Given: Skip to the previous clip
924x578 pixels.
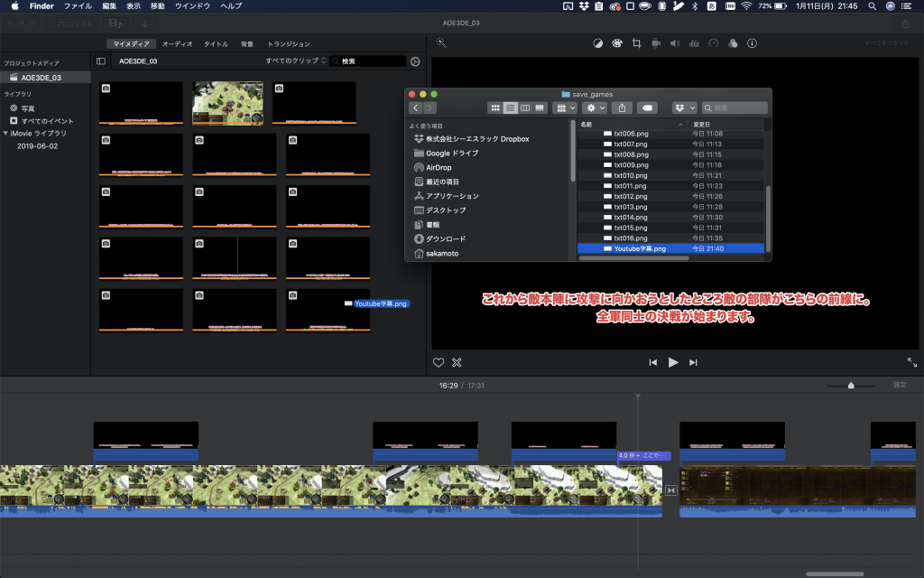Looking at the screenshot, I should click(x=653, y=362).
